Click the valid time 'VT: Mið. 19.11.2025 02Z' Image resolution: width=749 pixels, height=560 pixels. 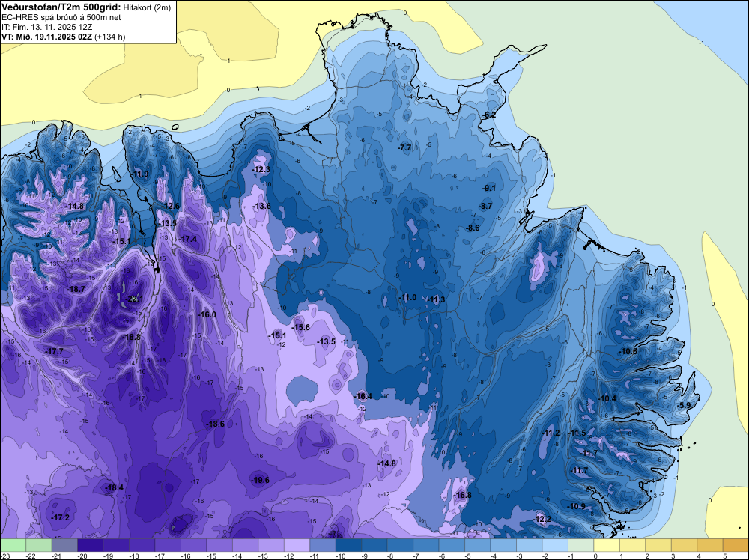pos(47,37)
